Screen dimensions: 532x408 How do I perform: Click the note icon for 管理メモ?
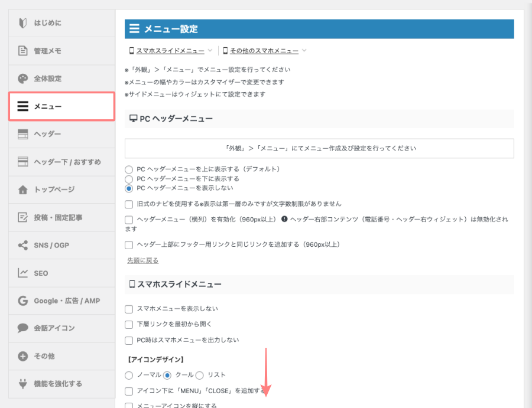point(22,51)
